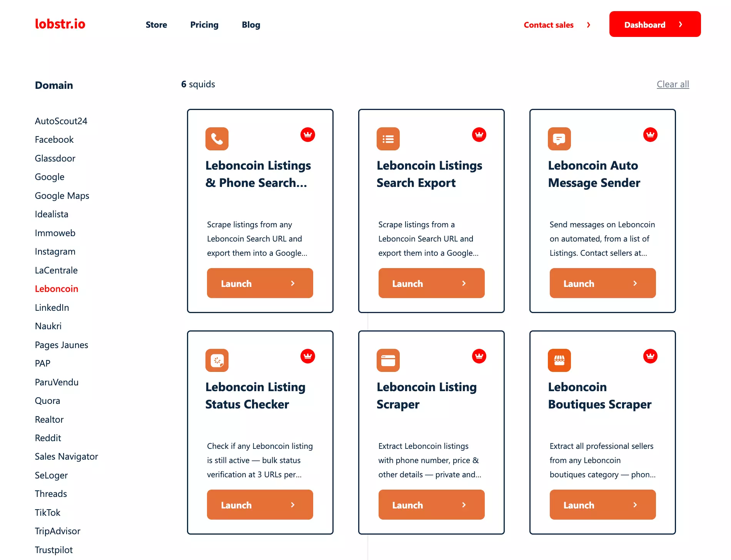Click the list icon on Listings Search Export card

coord(388,139)
